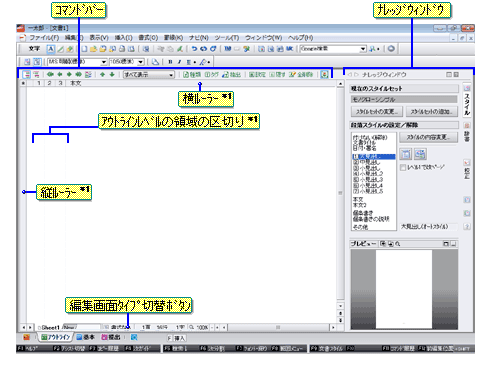480x366 pixels.
Task: Switch to the スタイル side tab
Action: 467,100
